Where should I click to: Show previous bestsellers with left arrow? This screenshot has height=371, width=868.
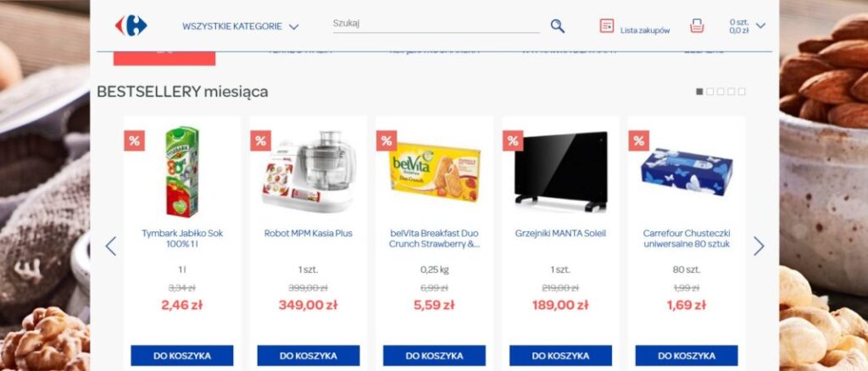click(111, 246)
